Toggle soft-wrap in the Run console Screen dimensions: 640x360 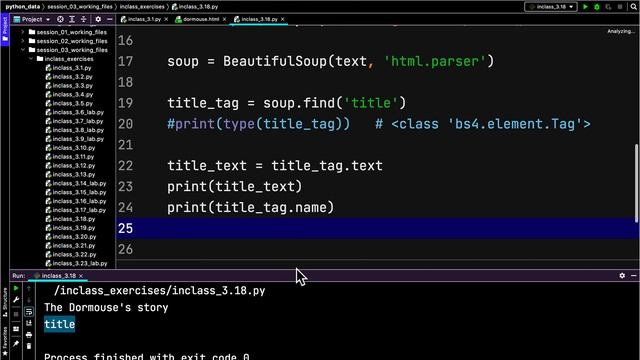[29, 312]
